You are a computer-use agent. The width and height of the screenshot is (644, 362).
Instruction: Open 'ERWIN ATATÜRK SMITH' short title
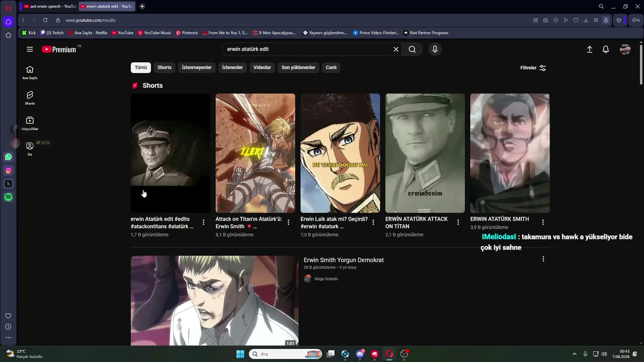(500, 219)
